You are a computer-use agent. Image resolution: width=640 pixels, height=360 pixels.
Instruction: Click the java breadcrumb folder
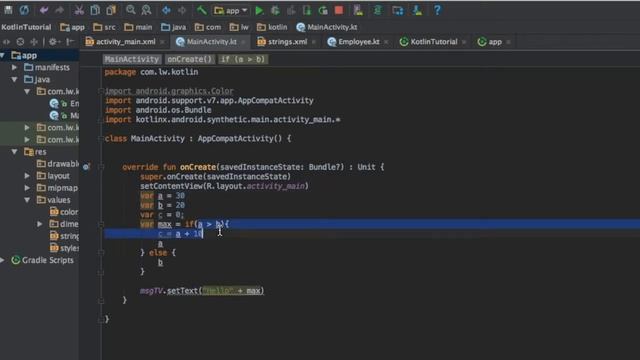(173, 27)
